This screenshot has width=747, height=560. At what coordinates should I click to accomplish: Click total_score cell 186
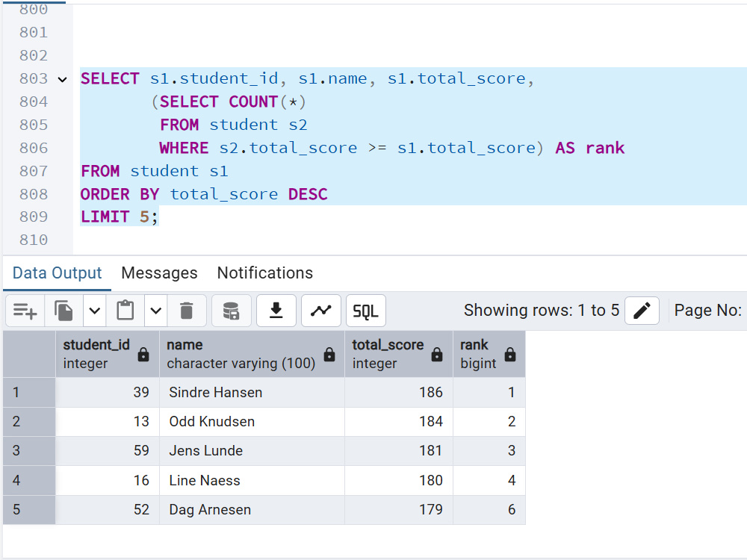399,393
